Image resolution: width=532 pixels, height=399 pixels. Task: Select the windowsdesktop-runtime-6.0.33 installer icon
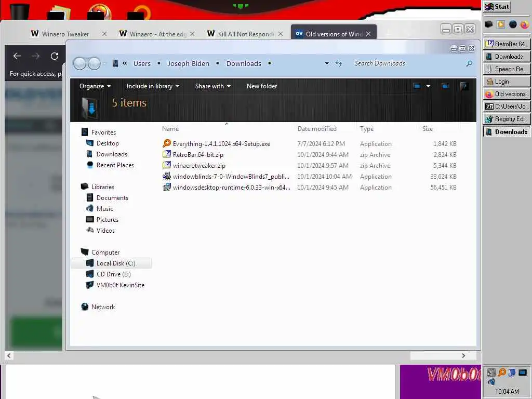[167, 187]
